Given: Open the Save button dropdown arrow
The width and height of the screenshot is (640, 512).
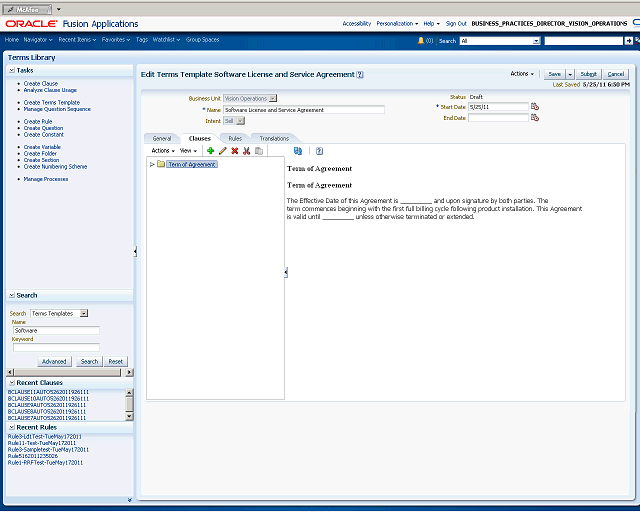Looking at the screenshot, I should (570, 74).
